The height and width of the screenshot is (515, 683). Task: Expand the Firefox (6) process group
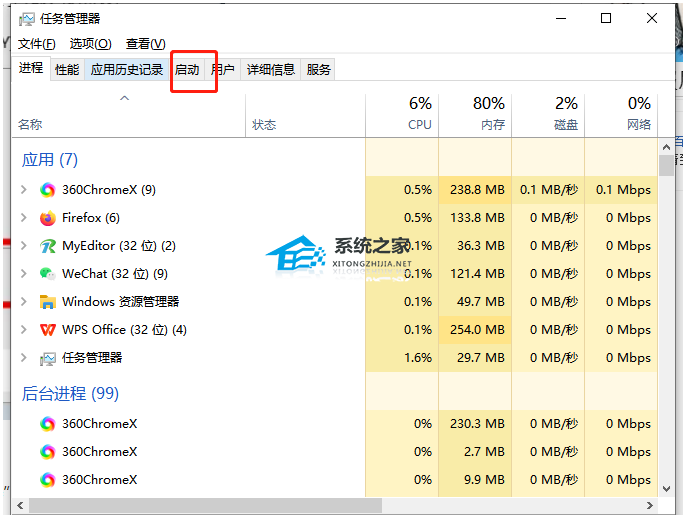pyautogui.click(x=24, y=218)
